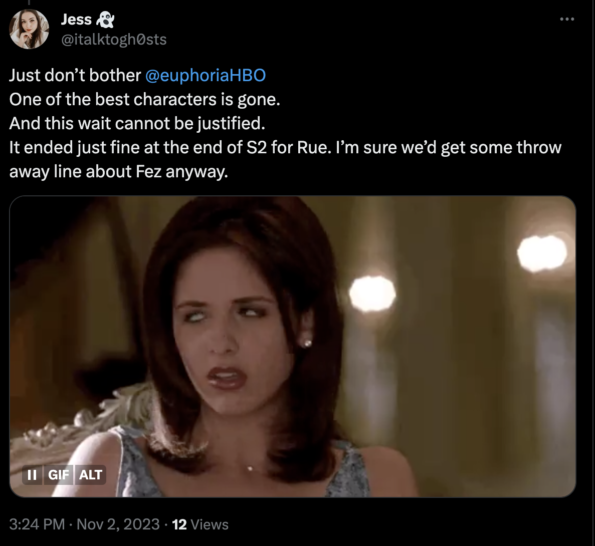Click the line "One of the best characters is gone."
This screenshot has height=546, width=595.
(x=145, y=99)
